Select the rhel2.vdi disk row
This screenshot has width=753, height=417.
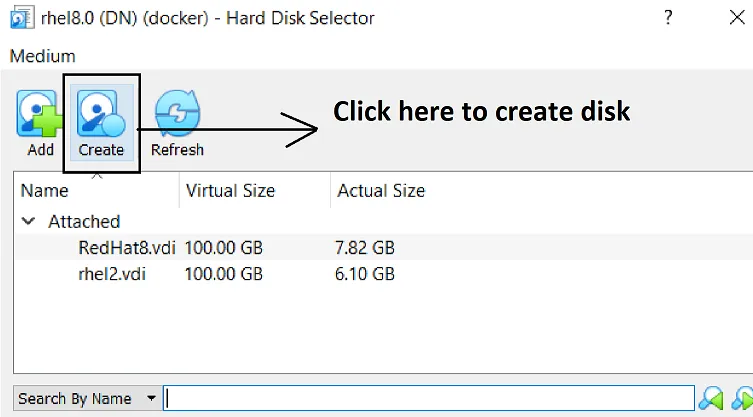[383, 274]
